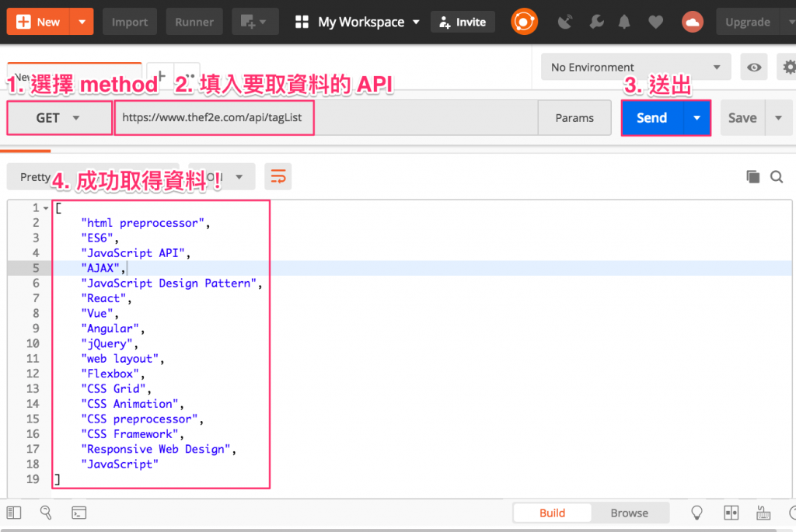
Task: Search the response with magnifier icon
Action: pos(777,176)
